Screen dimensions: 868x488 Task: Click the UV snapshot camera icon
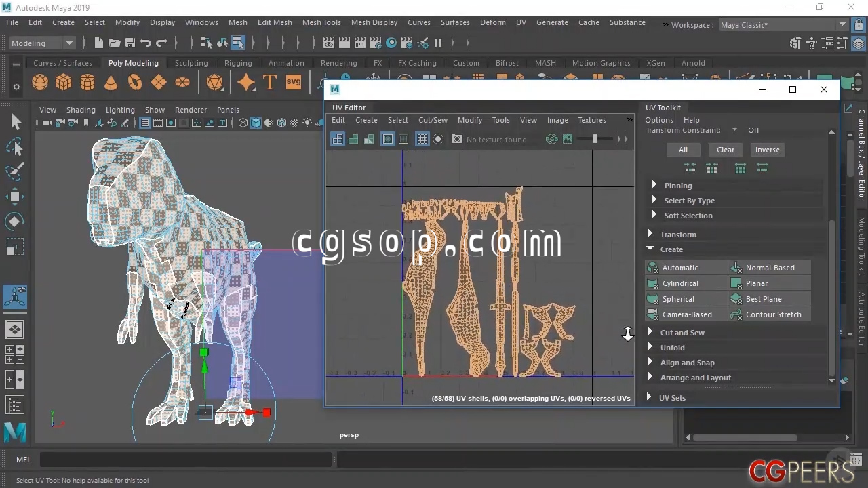coord(457,139)
